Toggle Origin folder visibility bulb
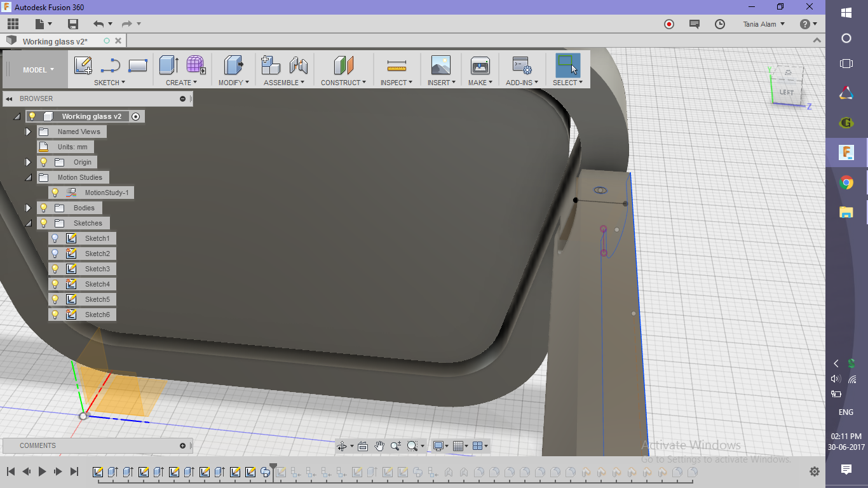 [x=44, y=162]
